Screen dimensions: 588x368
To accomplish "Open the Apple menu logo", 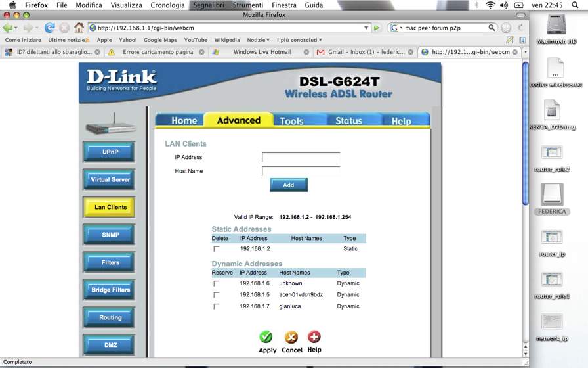I will 12,5.
